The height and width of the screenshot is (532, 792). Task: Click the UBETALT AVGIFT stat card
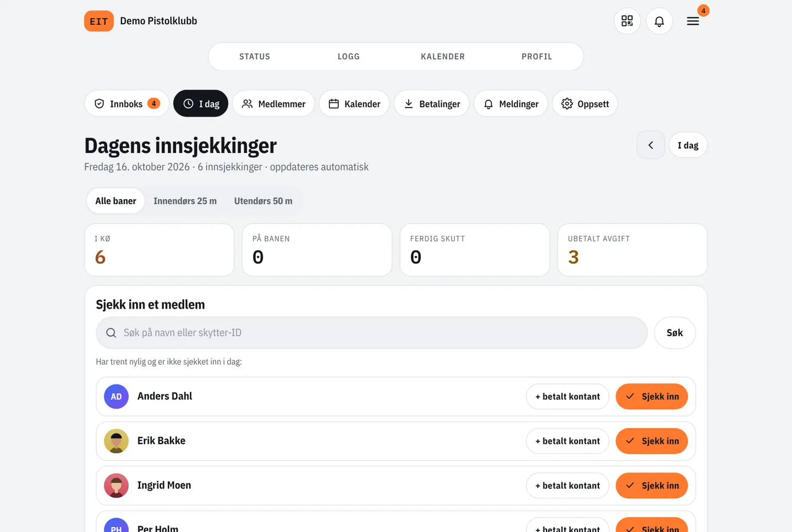point(632,250)
